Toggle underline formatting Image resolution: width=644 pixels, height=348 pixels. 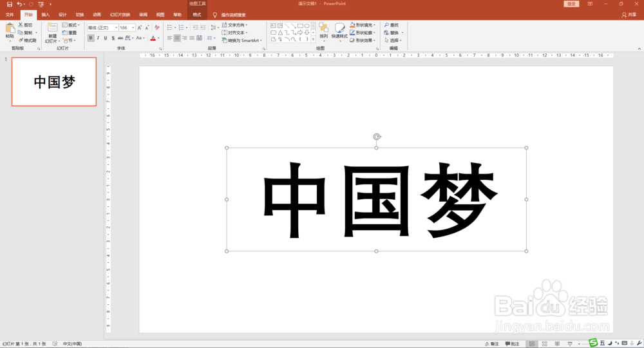coord(106,38)
